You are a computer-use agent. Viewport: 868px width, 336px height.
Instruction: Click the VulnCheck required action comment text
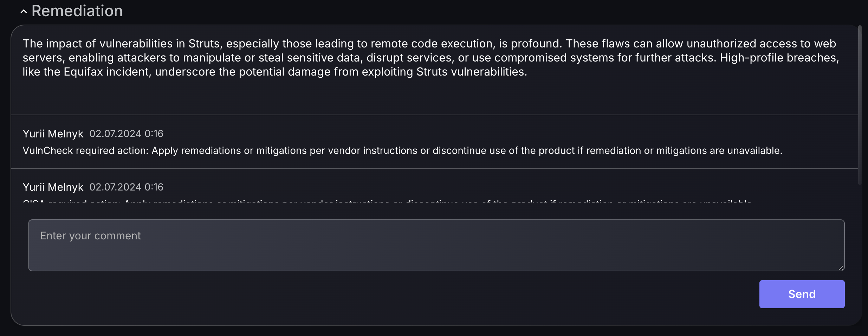tap(402, 150)
